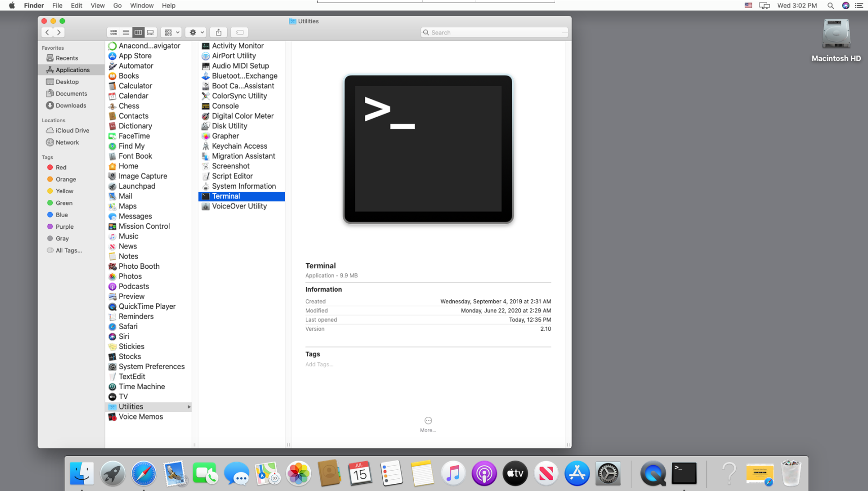Switch Finder to icon view
The width and height of the screenshot is (868, 491).
click(114, 32)
